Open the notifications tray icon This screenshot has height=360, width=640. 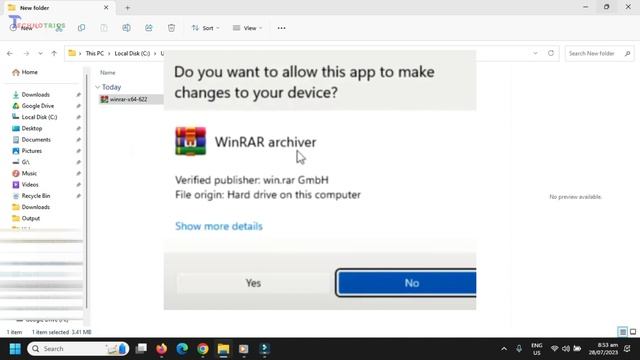(627, 349)
